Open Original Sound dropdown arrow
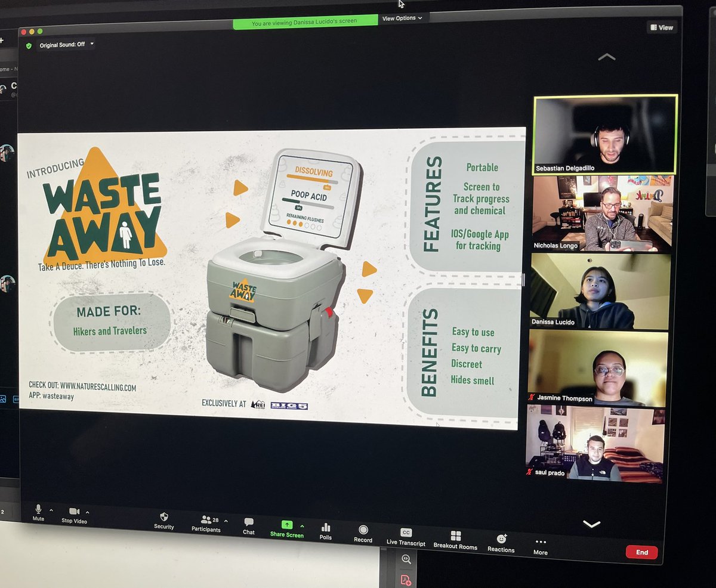Viewport: 716px width, 588px height. 92,44
